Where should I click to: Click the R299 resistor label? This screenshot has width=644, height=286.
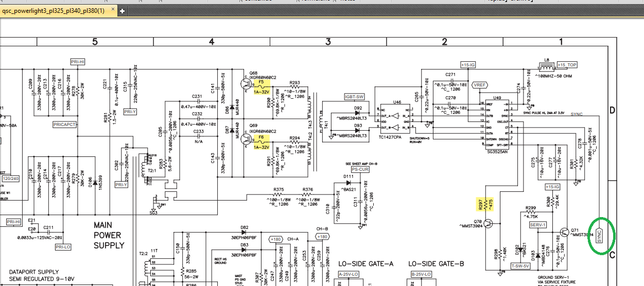531,208
